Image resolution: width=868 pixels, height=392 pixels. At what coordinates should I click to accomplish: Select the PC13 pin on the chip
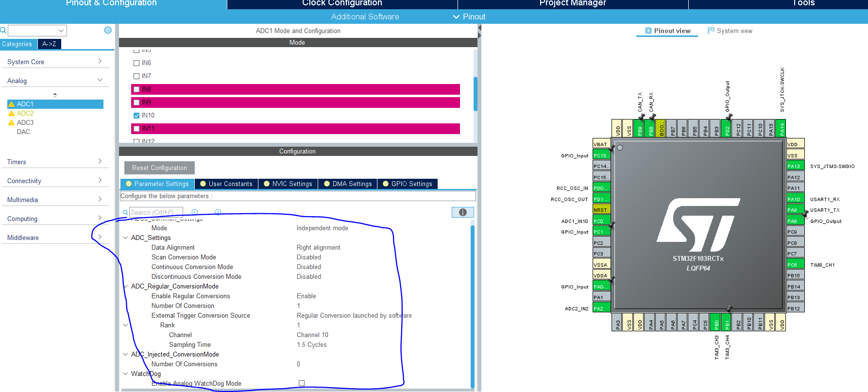601,155
